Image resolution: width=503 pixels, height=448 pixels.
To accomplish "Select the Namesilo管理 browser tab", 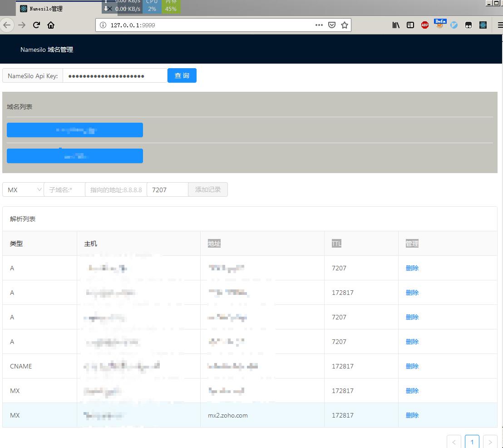I will 59,9.
